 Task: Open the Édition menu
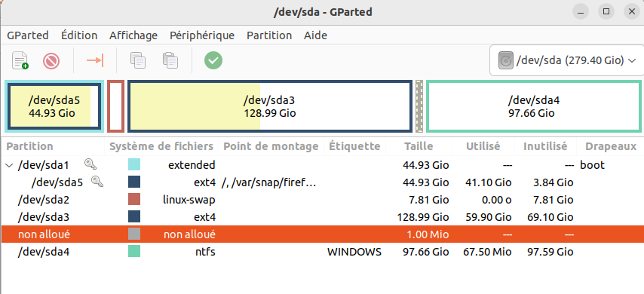[x=79, y=35]
